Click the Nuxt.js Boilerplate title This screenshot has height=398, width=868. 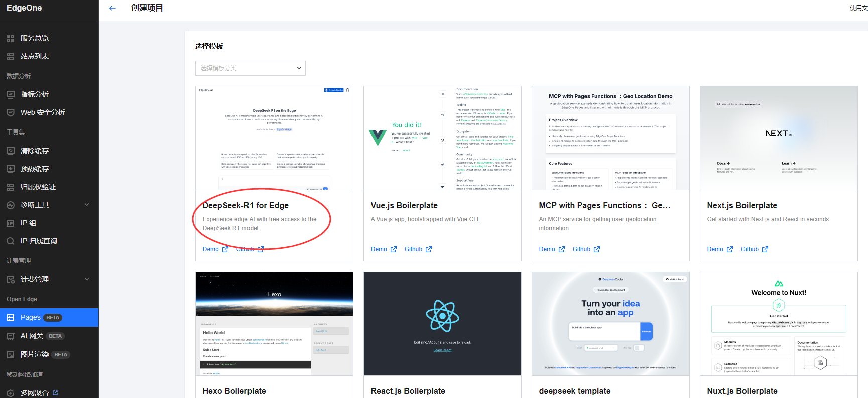[x=742, y=391]
